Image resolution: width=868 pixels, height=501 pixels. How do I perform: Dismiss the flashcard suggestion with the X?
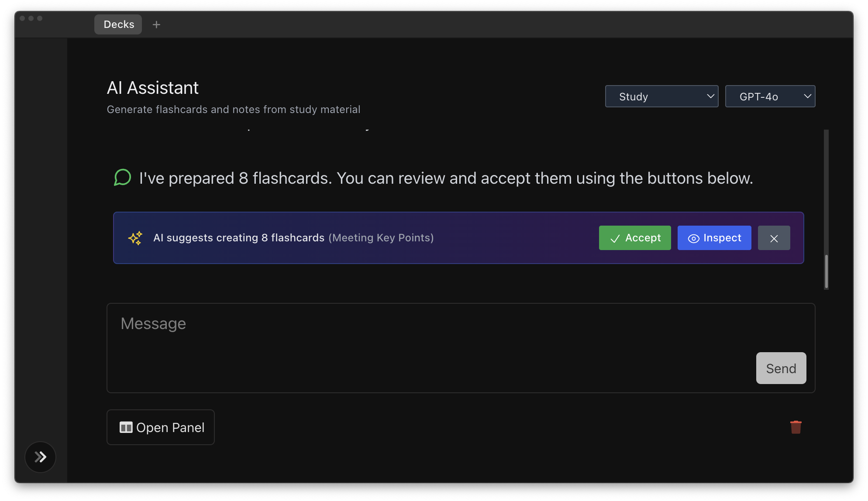click(774, 238)
